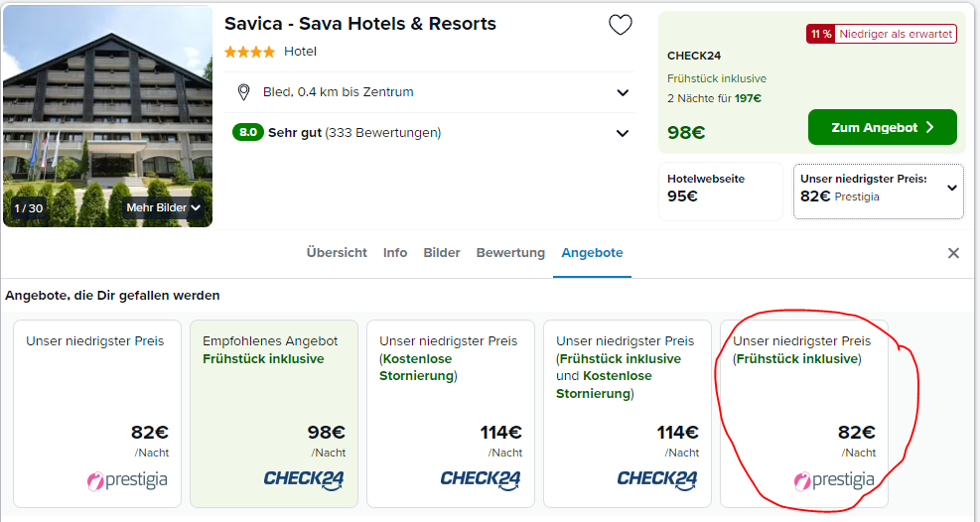Close the hotel details panel
Viewport: 980px width, 522px height.
tap(953, 253)
